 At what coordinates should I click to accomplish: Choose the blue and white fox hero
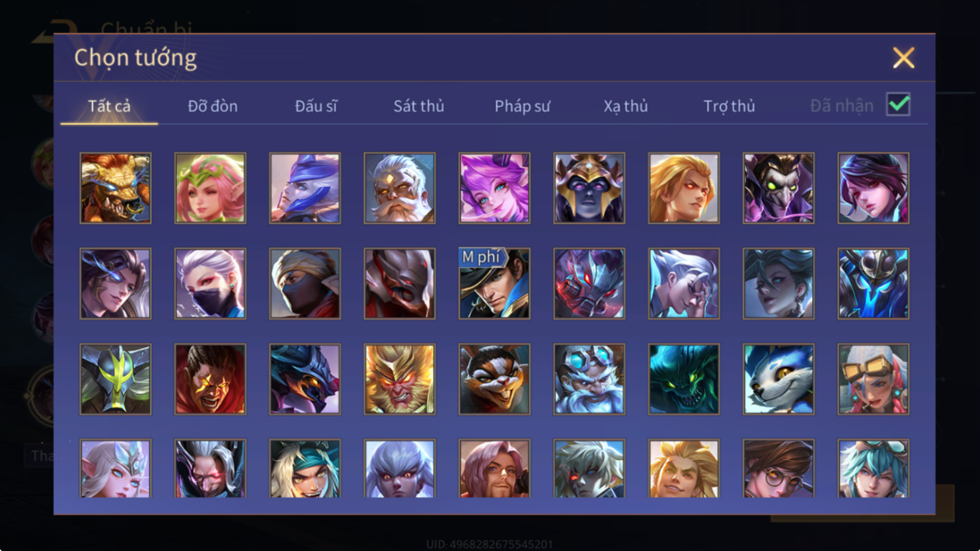click(778, 379)
